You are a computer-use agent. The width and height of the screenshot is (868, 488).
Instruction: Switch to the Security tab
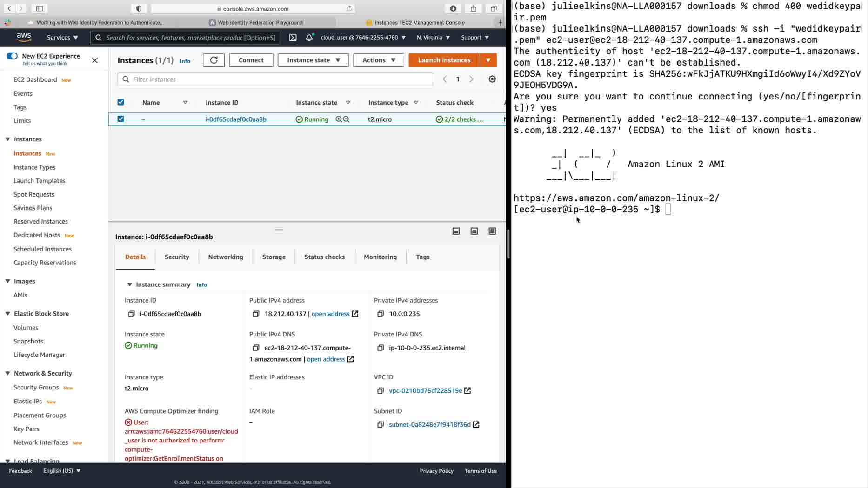(x=177, y=257)
